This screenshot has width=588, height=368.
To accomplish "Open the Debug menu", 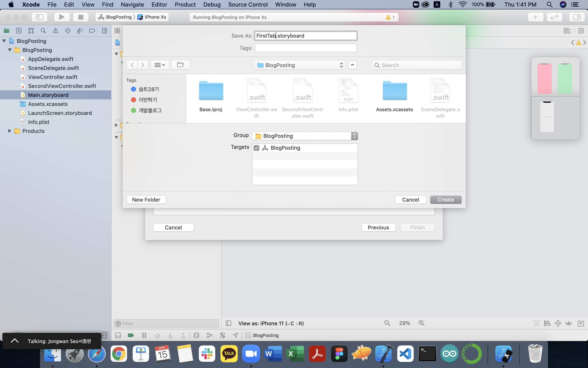I will click(x=212, y=4).
